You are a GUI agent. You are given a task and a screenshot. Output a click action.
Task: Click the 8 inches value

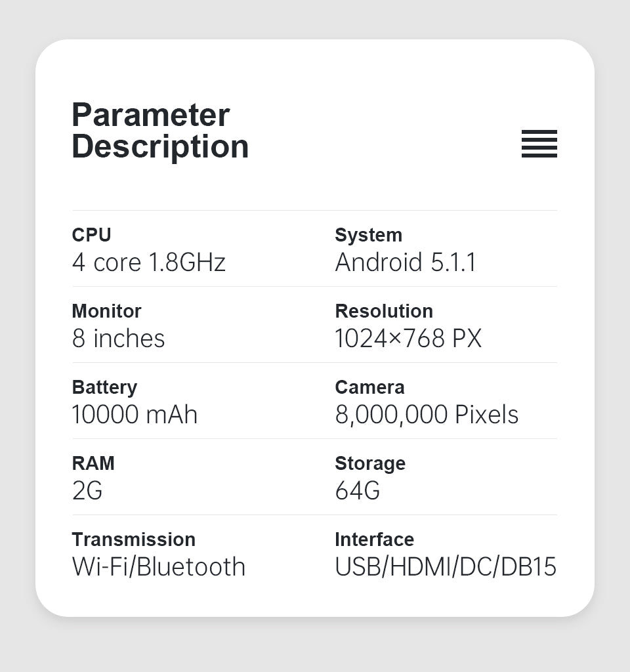[x=118, y=339]
